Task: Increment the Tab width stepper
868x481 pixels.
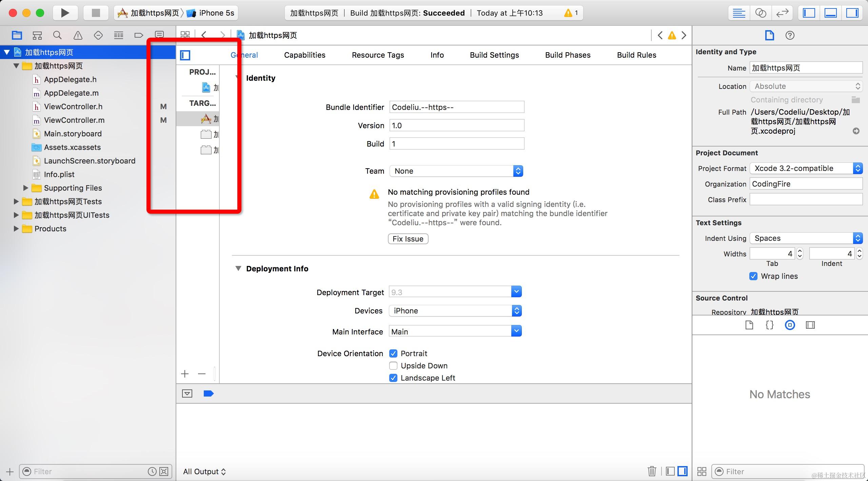Action: point(800,251)
